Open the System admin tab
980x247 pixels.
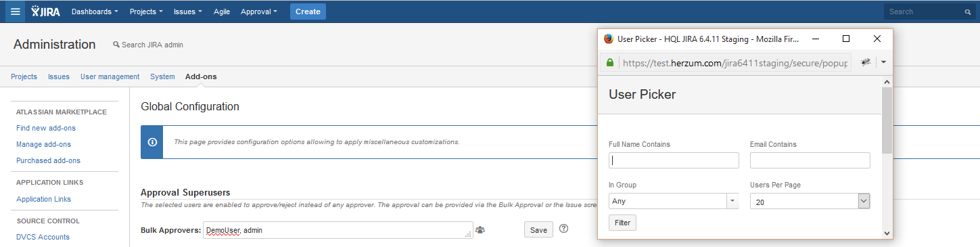[x=162, y=76]
